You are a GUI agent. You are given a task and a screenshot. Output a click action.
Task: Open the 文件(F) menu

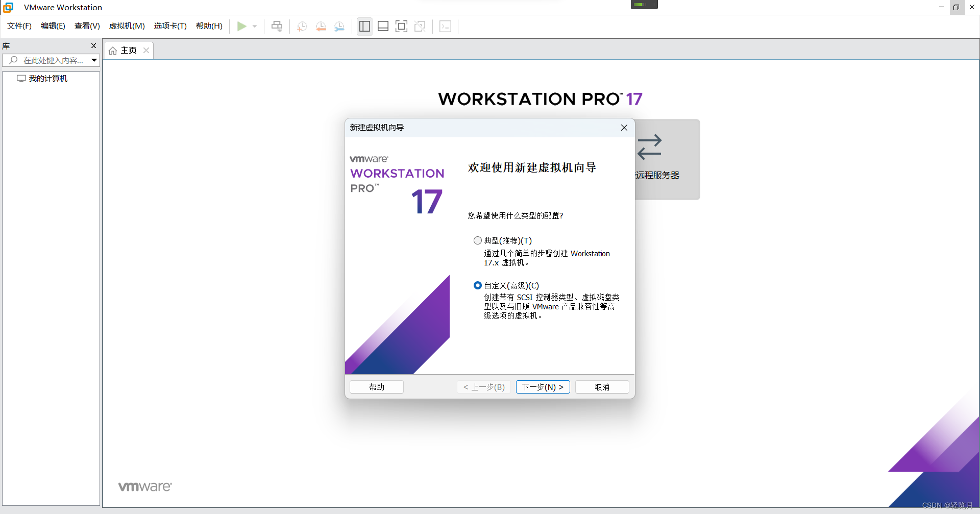click(19, 26)
